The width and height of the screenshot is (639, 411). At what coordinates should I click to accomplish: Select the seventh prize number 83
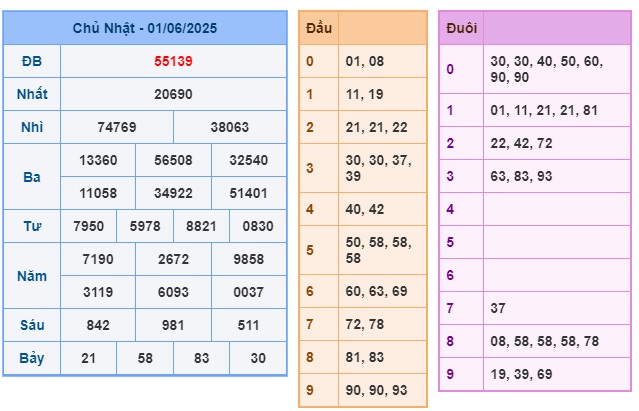(x=201, y=358)
